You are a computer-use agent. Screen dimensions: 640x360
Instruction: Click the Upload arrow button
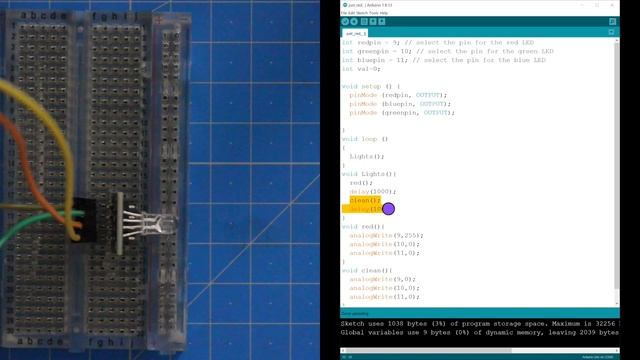pos(354,22)
